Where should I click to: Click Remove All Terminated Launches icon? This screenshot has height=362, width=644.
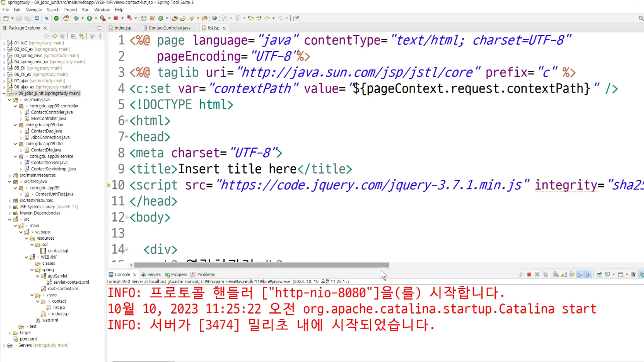pyautogui.click(x=545, y=274)
